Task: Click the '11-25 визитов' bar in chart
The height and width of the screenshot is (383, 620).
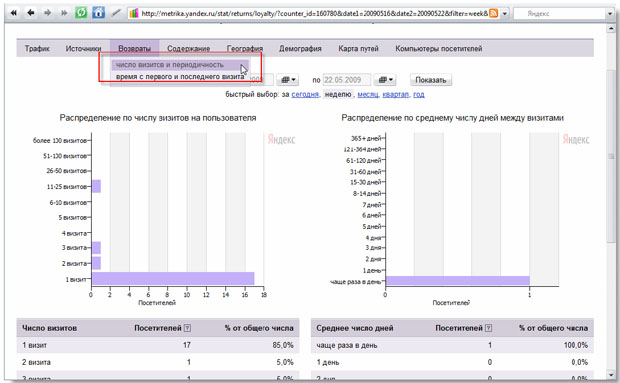Action: (96, 186)
